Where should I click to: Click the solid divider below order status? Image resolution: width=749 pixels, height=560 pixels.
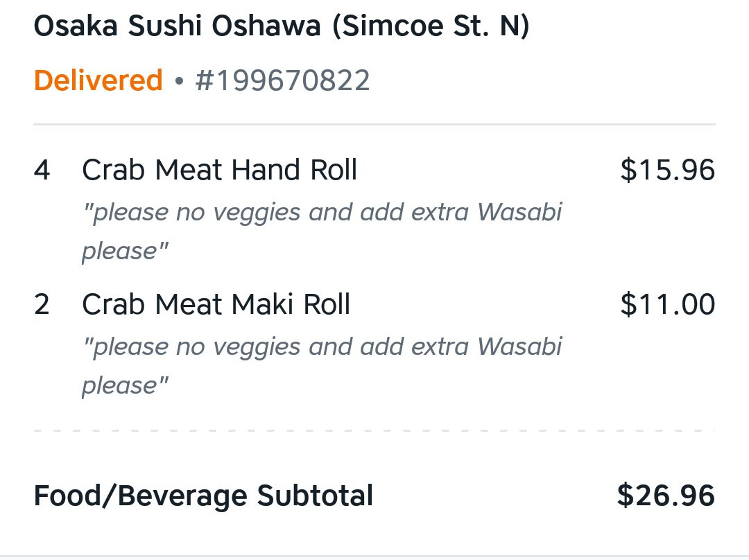click(374, 124)
